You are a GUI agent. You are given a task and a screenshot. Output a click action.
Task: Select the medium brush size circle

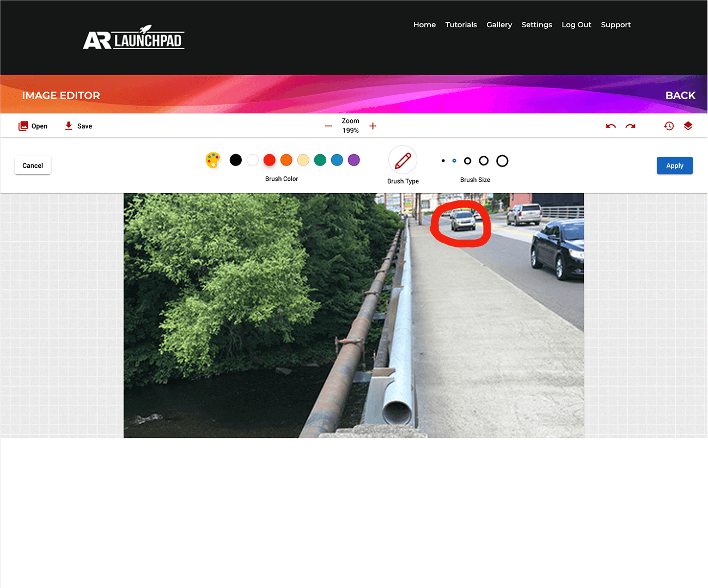tap(467, 161)
